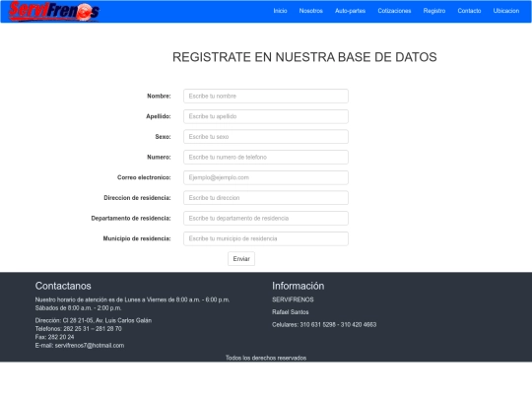Select the Sexo text field
This screenshot has height=399, width=532.
pos(266,137)
